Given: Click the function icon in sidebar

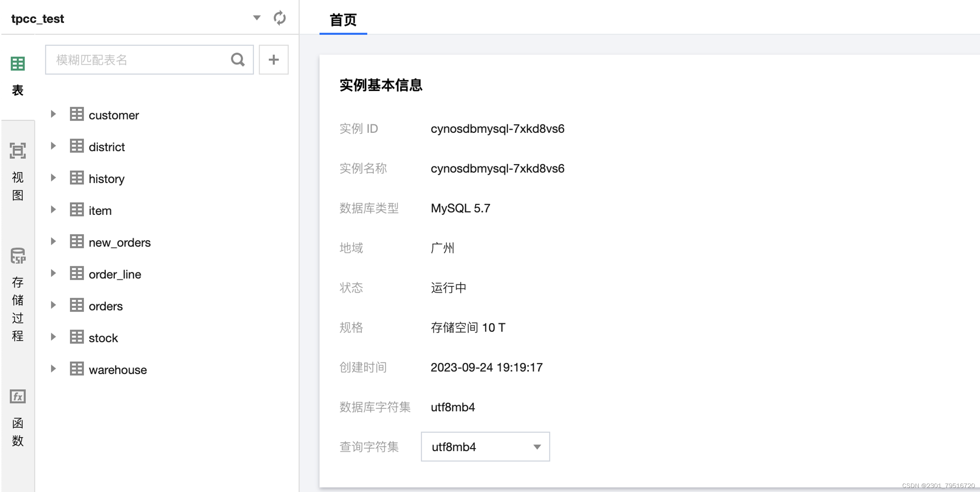Looking at the screenshot, I should click(x=18, y=396).
